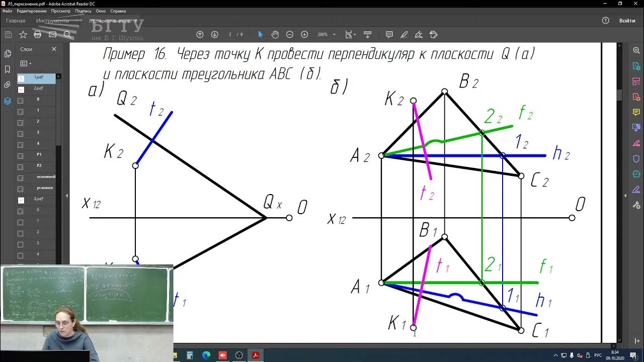Expand the 1.pdf layer group
This screenshot has height=362, width=644.
point(21,79)
